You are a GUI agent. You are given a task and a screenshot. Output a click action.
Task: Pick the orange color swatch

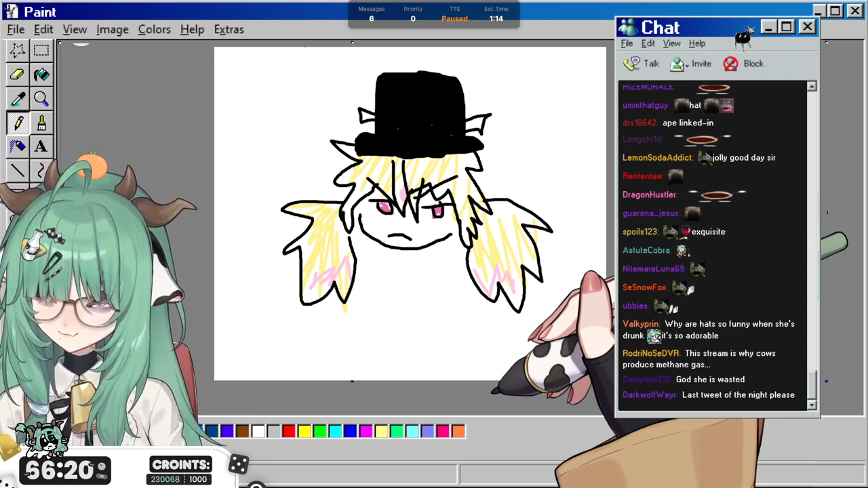pyautogui.click(x=458, y=431)
